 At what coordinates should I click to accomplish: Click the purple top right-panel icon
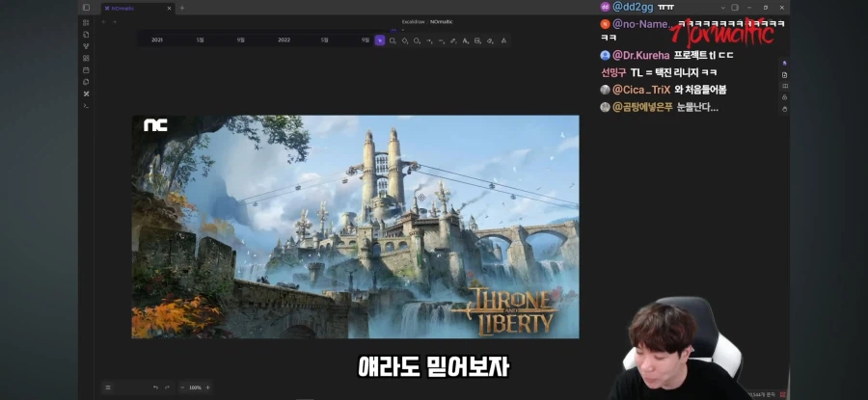click(x=784, y=63)
